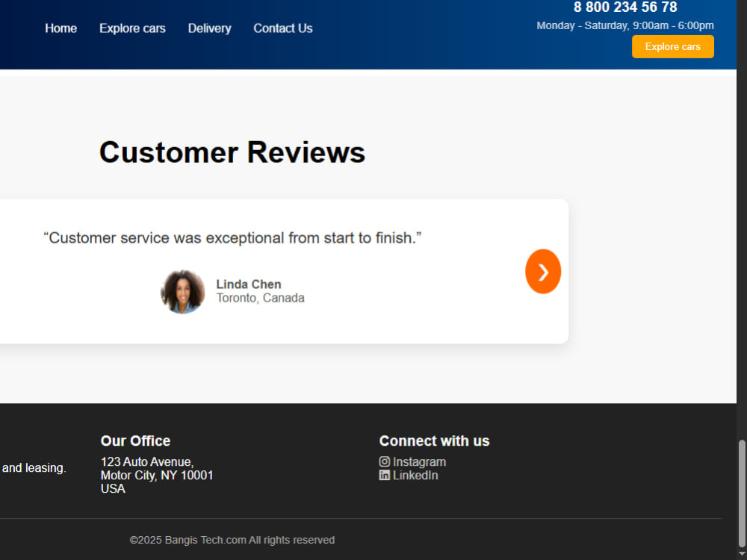Click the LinkedIn icon in footer
This screenshot has height=560, width=747.
click(385, 475)
